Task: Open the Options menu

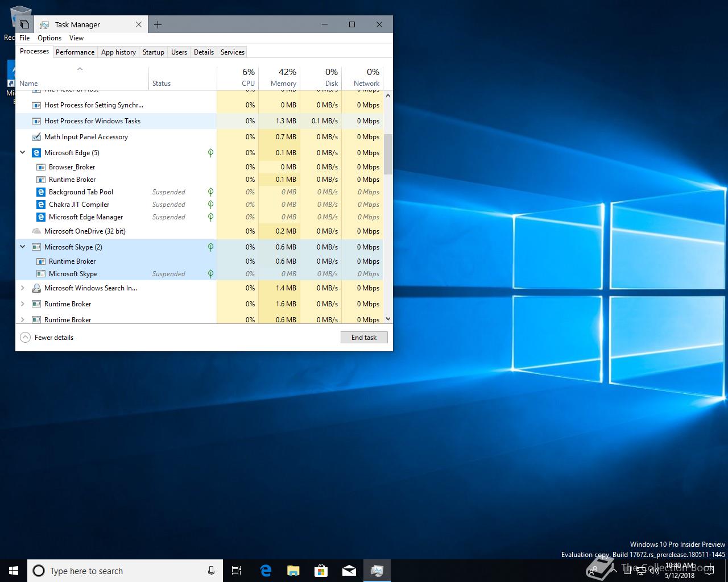Action: (49, 38)
